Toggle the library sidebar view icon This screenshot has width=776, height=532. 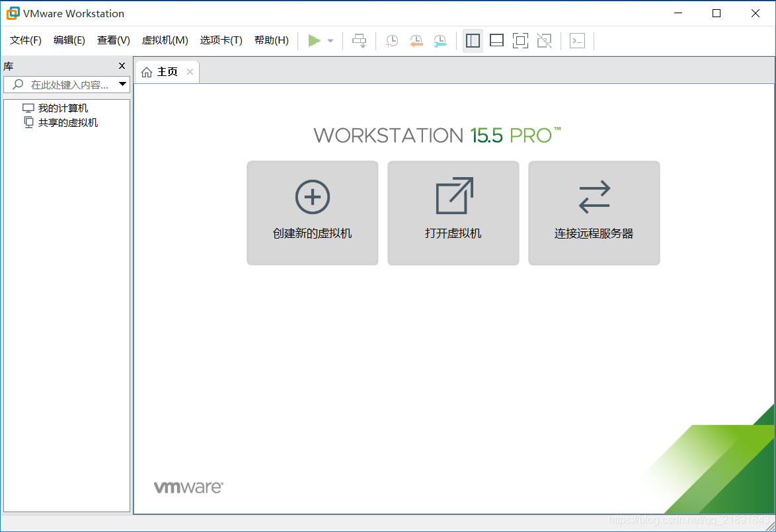coord(473,40)
